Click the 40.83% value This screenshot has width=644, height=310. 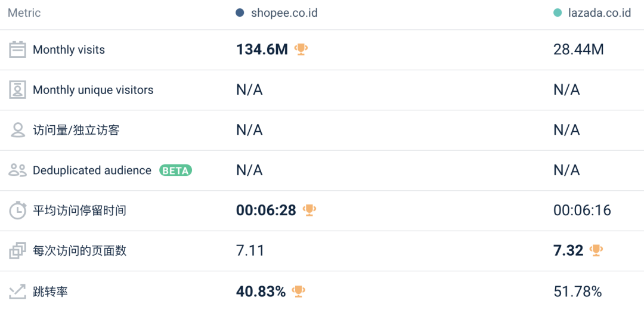pos(261,292)
